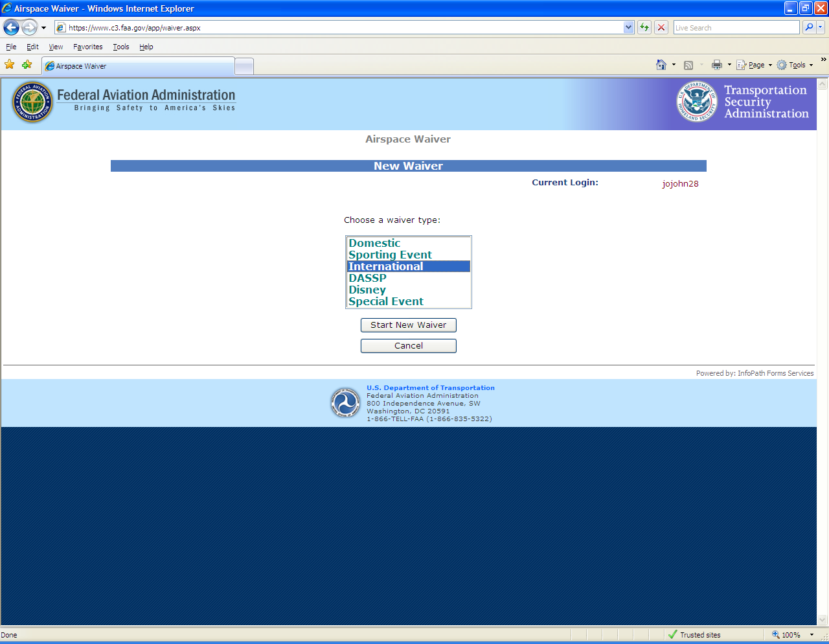The width and height of the screenshot is (829, 644).
Task: Open the recent pages dropdown arrow
Action: [43, 28]
